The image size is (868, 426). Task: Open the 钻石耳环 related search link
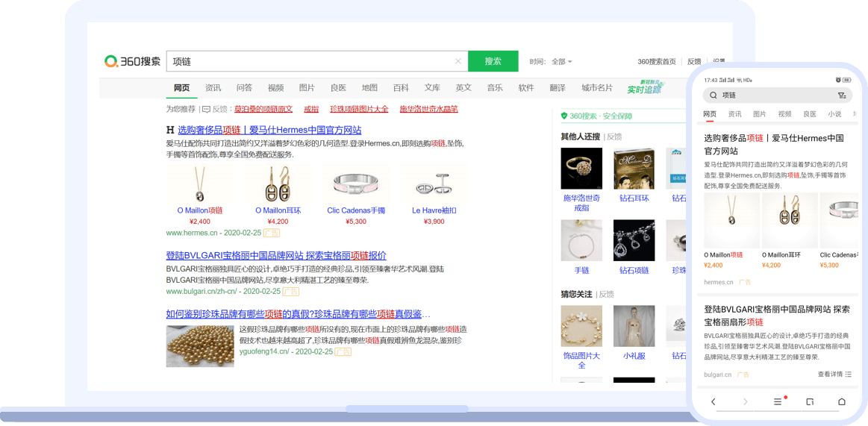pos(634,198)
